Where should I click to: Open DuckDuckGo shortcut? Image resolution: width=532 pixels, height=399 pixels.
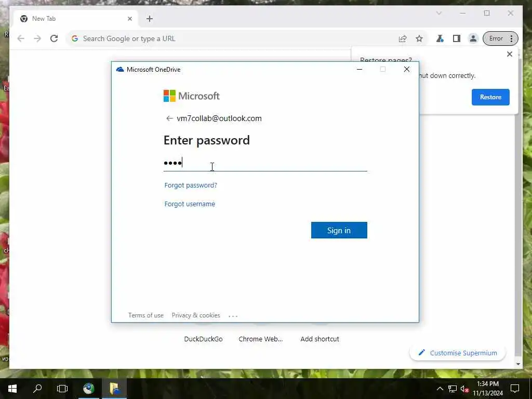pos(203,339)
